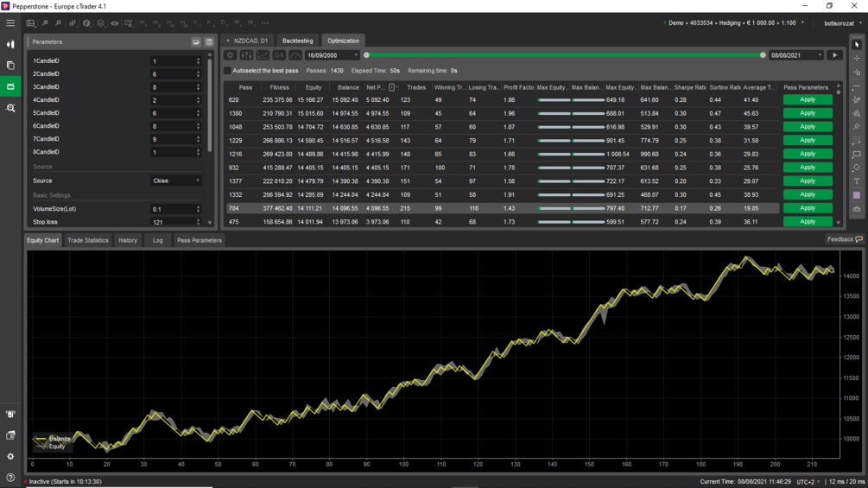Sort results by the Profit Factor column header
This screenshot has height=488, width=868.
point(518,87)
